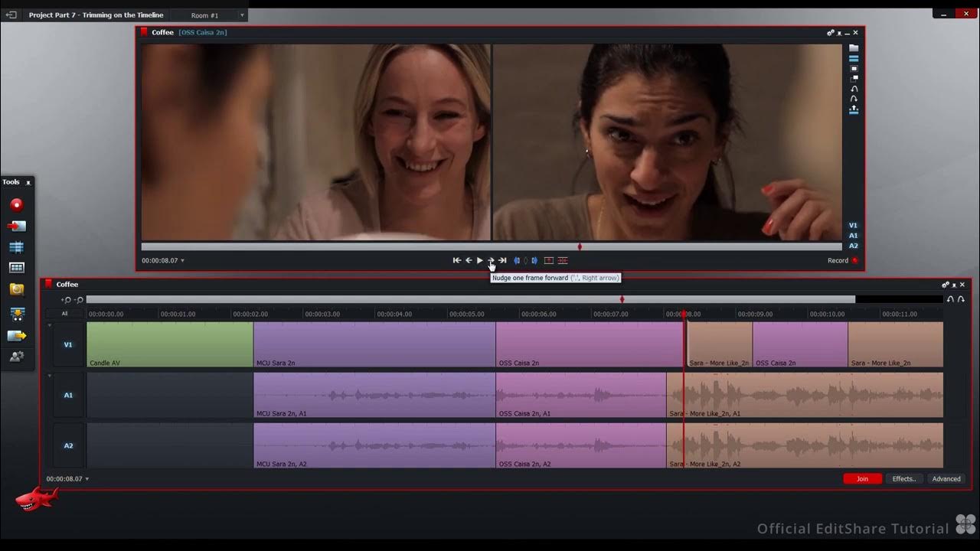
Task: Open the Import tool in Tools panel
Action: coord(17,226)
